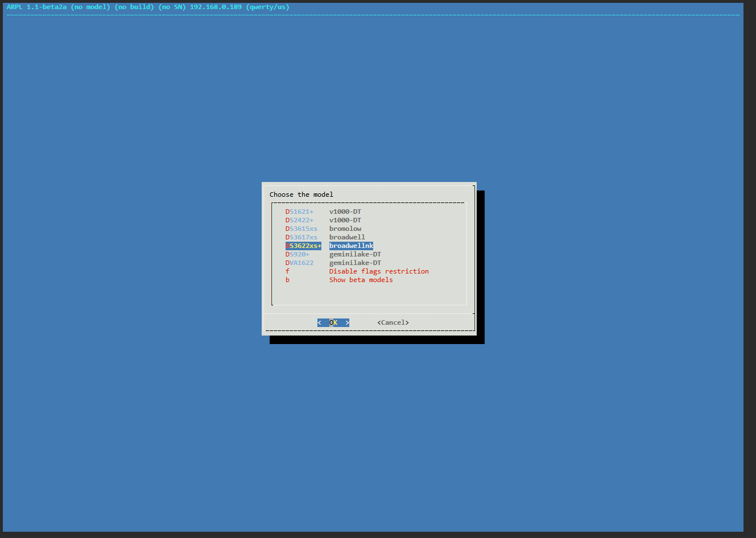Screen dimensions: 756x538
Task: Click geminilake-DT platform beside DVA1622
Action: (x=355, y=263)
